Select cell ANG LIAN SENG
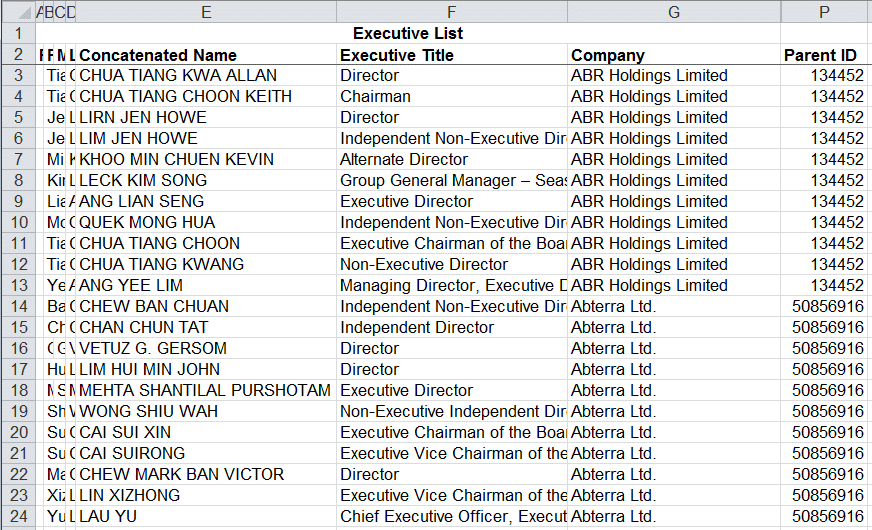The image size is (872, 530). click(x=206, y=201)
